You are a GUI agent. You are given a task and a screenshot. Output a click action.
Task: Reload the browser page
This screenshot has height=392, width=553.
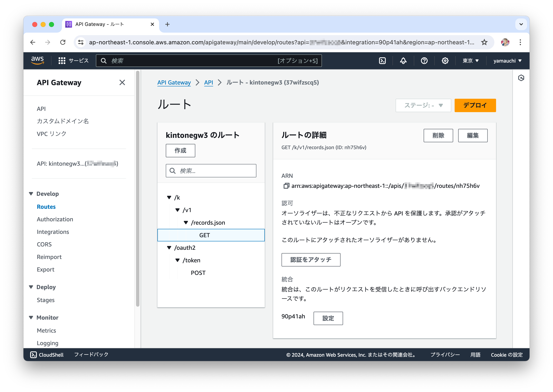pyautogui.click(x=63, y=42)
